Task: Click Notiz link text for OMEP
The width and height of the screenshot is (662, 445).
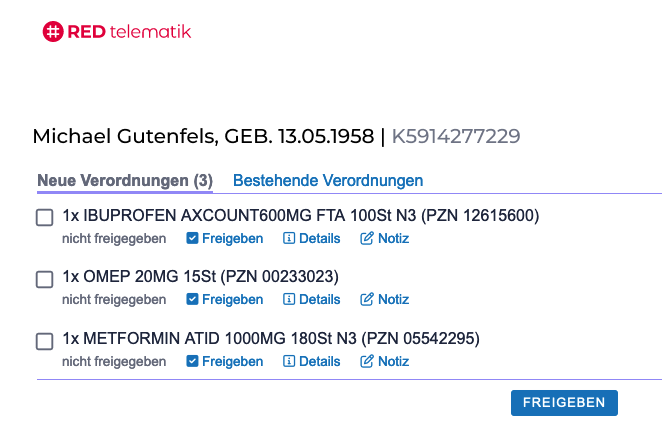Action: 393,299
